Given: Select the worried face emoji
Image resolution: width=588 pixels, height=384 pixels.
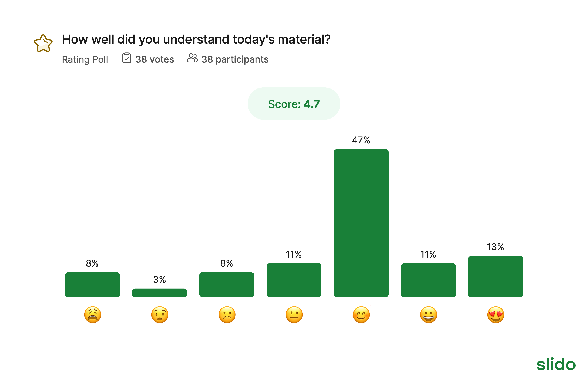Looking at the screenshot, I should point(160,315).
